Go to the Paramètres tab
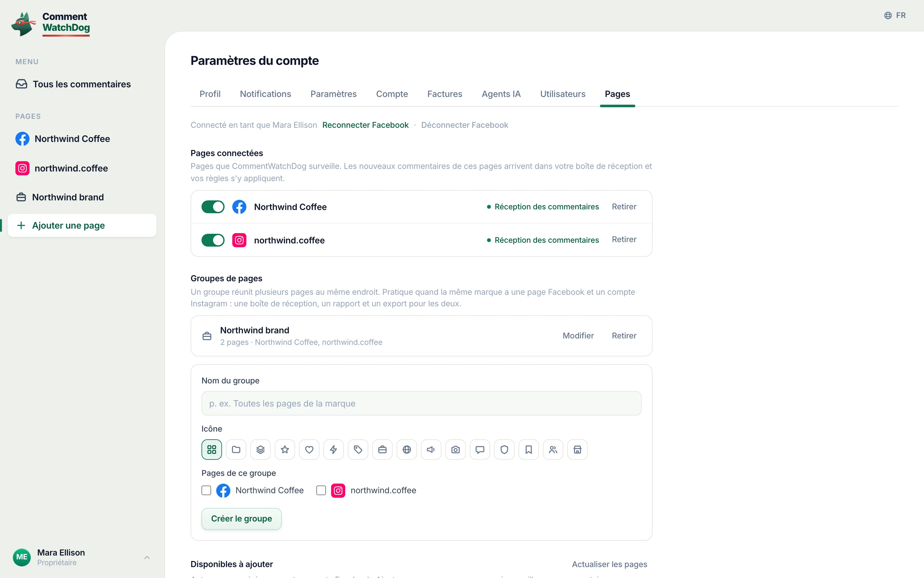This screenshot has height=578, width=924. [x=333, y=94]
